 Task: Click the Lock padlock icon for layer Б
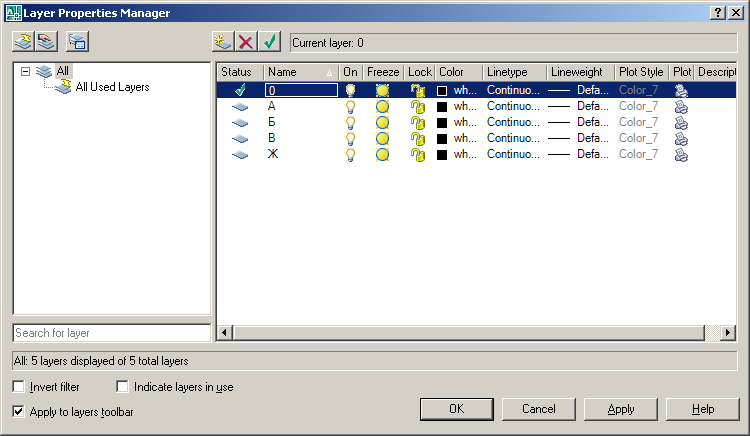tap(418, 122)
